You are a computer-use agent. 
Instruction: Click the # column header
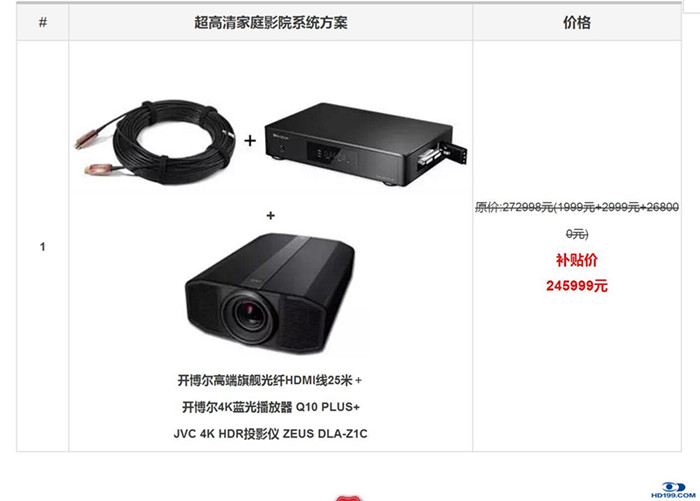(43, 22)
